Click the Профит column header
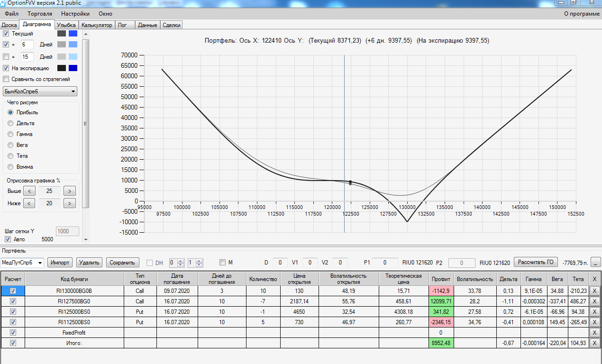 (x=441, y=279)
